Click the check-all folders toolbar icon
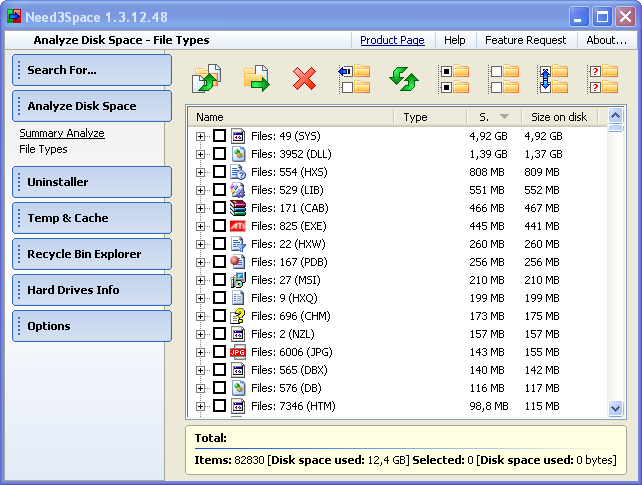Viewport: 642px width, 485px height. pyautogui.click(x=454, y=79)
